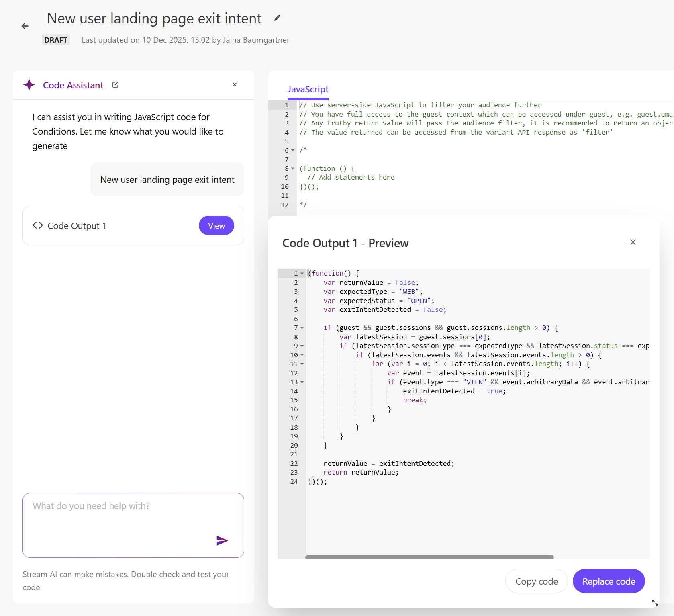Click line 'var expectedType = "WEB";' in the preview
The image size is (674, 616).
[373, 292]
